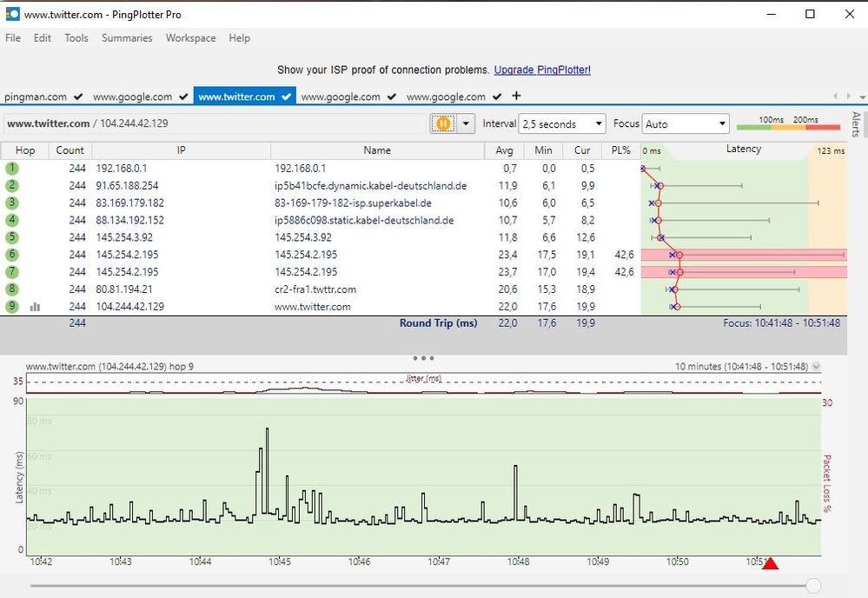Click the green hop 9 circle icon

click(x=11, y=306)
